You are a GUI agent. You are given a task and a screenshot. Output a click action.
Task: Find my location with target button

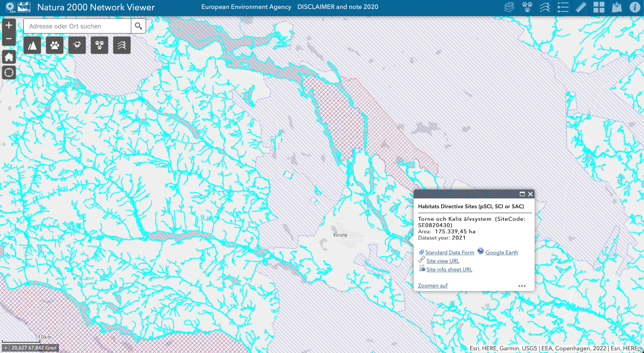pos(9,73)
